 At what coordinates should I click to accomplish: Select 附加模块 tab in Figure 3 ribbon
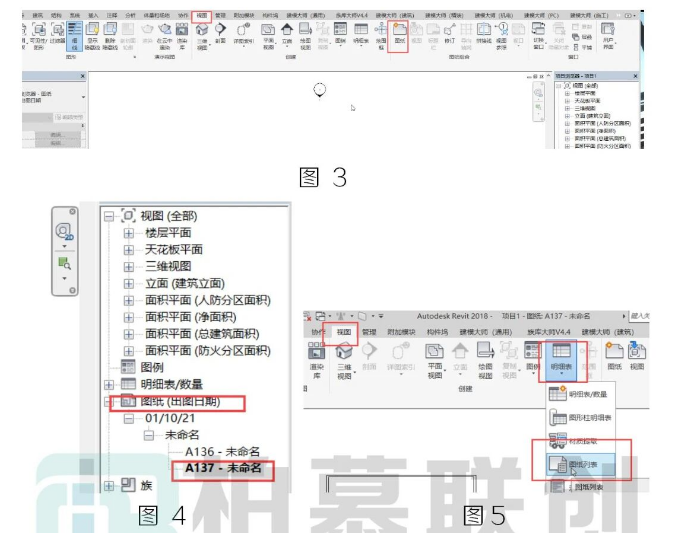[x=243, y=16]
